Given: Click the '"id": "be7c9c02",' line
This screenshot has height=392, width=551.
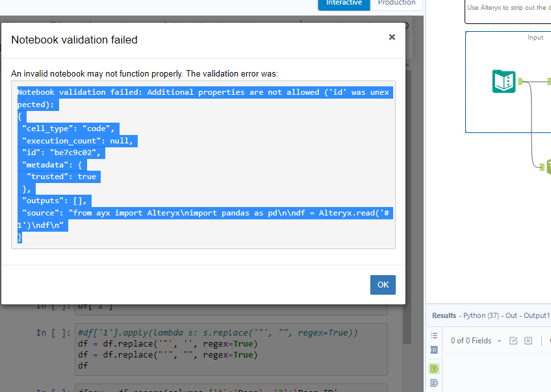Looking at the screenshot, I should (61, 153).
